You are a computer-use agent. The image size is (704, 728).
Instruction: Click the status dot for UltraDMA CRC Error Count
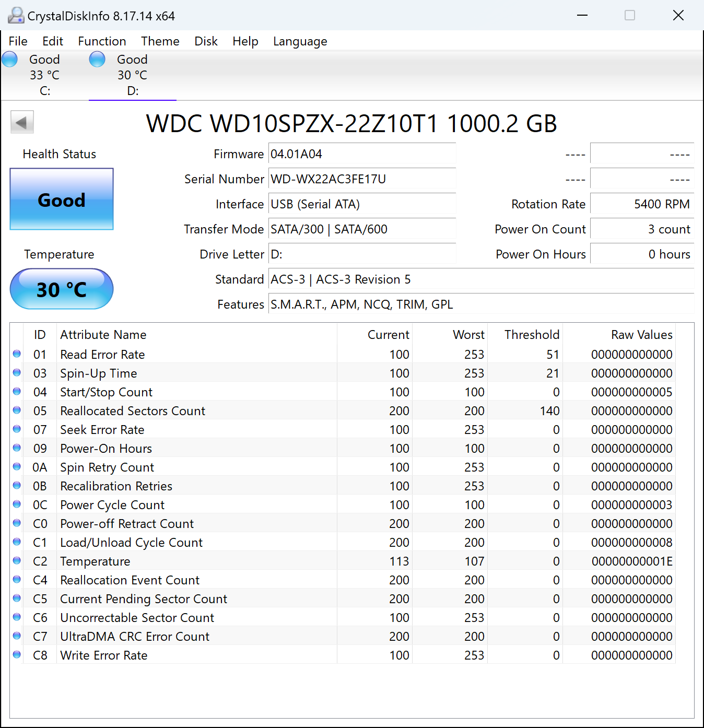pos(17,636)
